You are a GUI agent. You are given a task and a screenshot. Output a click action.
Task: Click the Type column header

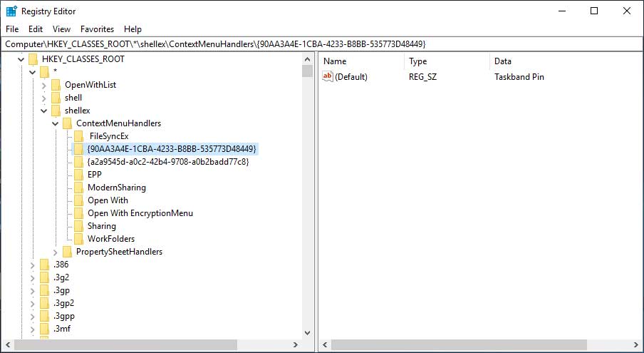point(418,61)
